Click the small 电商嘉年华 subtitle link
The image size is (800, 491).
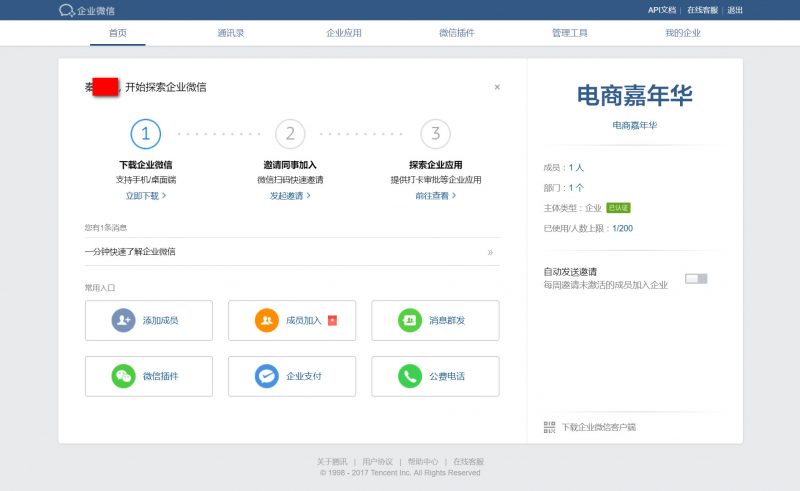pyautogui.click(x=634, y=126)
